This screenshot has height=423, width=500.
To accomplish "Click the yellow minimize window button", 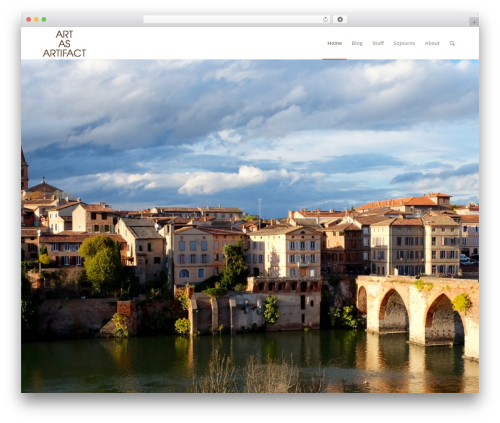I will [x=36, y=20].
